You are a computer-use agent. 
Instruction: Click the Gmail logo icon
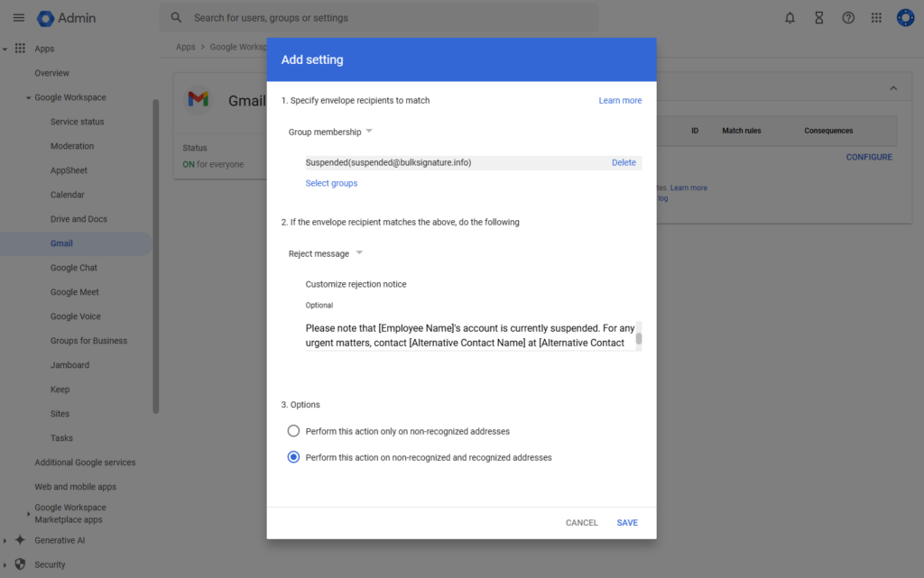[x=198, y=99]
